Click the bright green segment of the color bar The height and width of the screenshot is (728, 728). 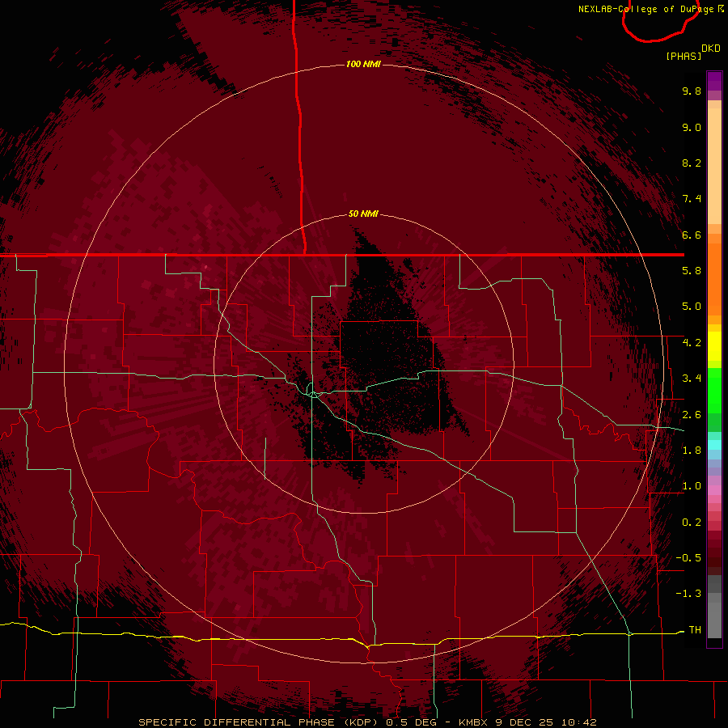point(714,390)
